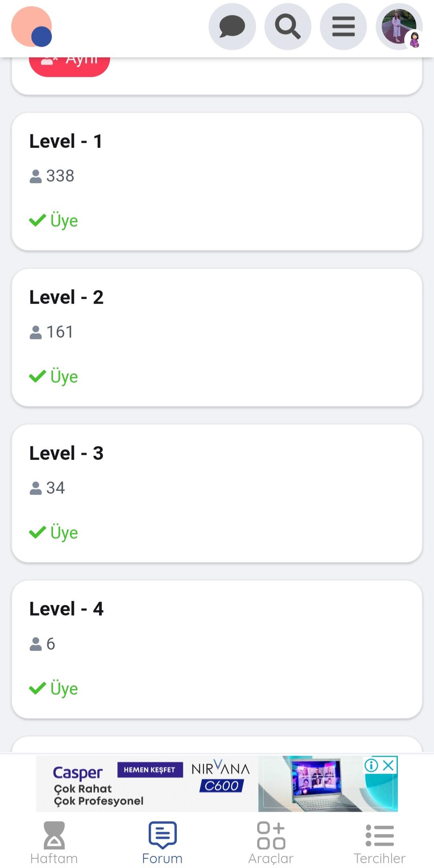This screenshot has height=868, width=434.
Task: Close the Casper advertisement banner
Action: [x=388, y=765]
